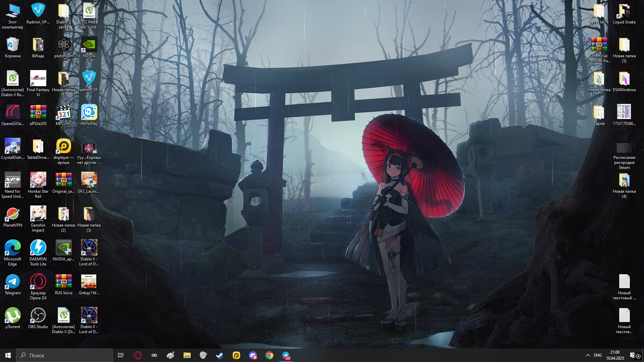
Task: Select the RUS Voice archive
Action: [64, 285]
